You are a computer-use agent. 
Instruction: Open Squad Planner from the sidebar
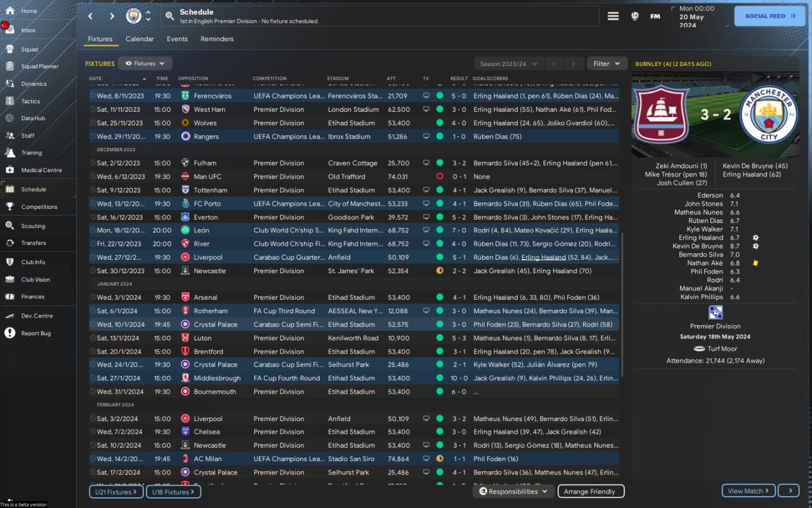(38, 66)
